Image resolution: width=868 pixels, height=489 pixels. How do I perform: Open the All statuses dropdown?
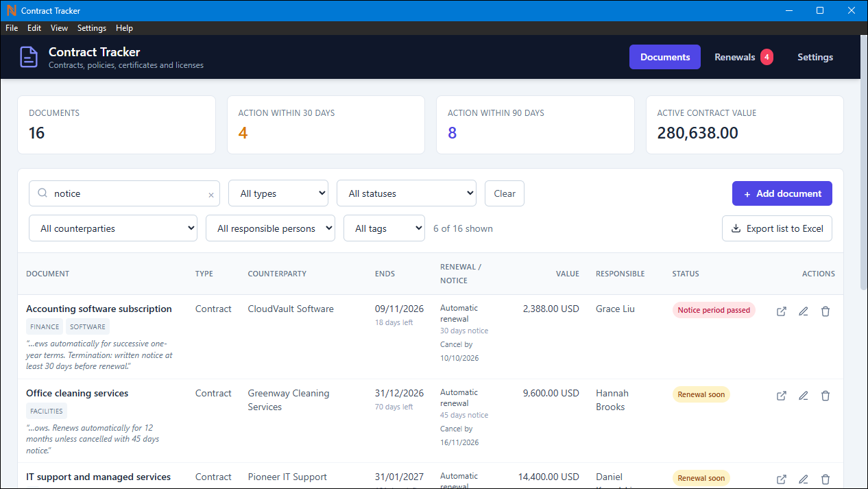tap(407, 193)
